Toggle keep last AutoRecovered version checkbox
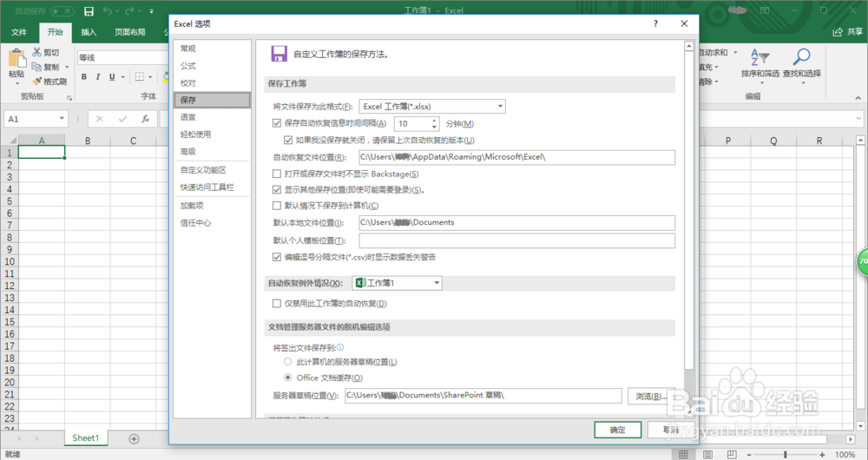This screenshot has height=460, width=868. click(288, 140)
